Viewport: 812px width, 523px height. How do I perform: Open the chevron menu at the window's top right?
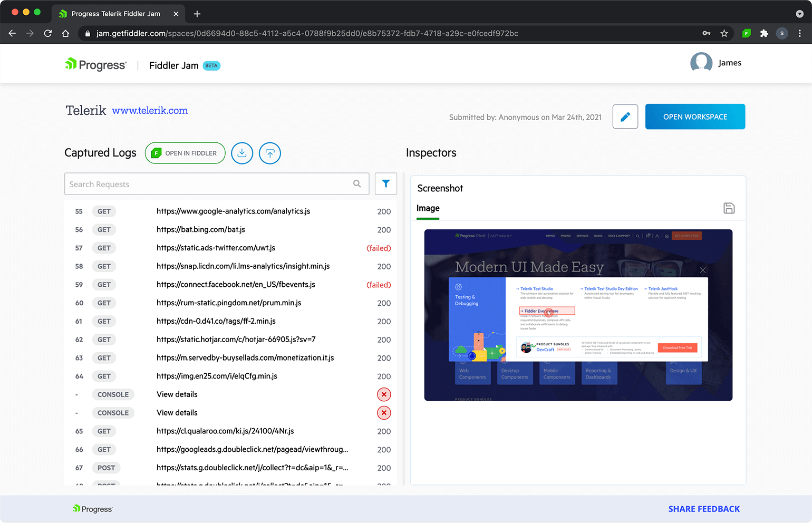(x=799, y=14)
